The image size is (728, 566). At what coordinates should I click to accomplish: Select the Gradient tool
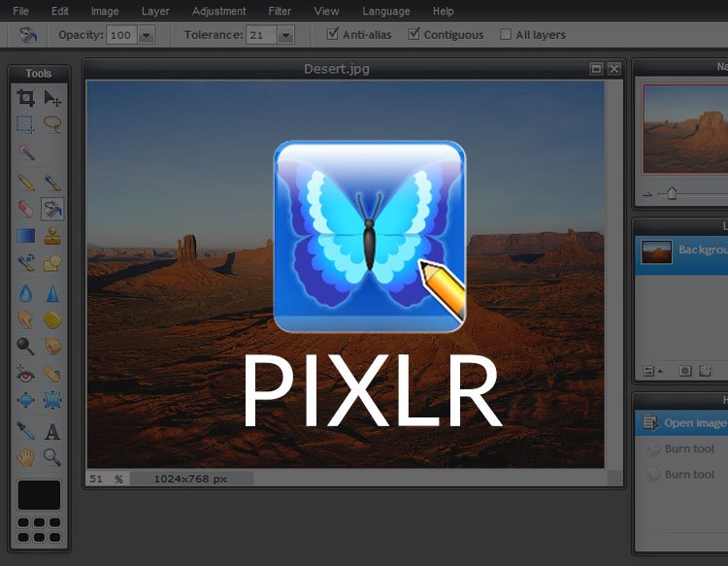coord(25,236)
